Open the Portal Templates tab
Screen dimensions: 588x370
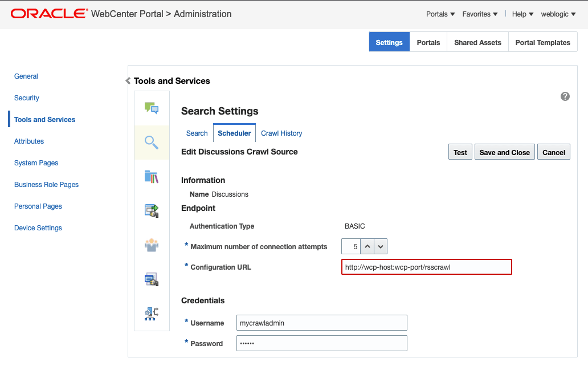click(542, 42)
